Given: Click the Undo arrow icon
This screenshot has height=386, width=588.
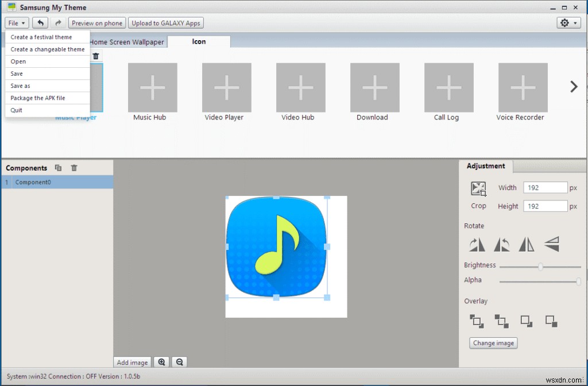Looking at the screenshot, I should coord(40,22).
